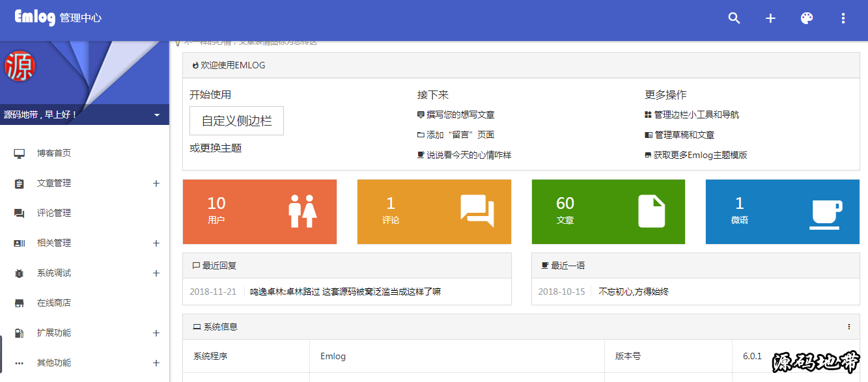The image size is (868, 382).
Task: Open the 撰写您的想写文章 link
Action: [x=460, y=115]
